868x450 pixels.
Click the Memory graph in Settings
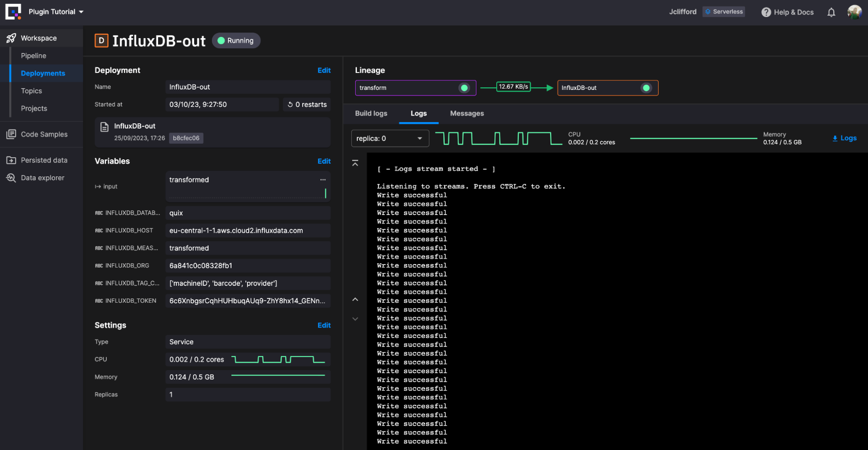click(278, 375)
